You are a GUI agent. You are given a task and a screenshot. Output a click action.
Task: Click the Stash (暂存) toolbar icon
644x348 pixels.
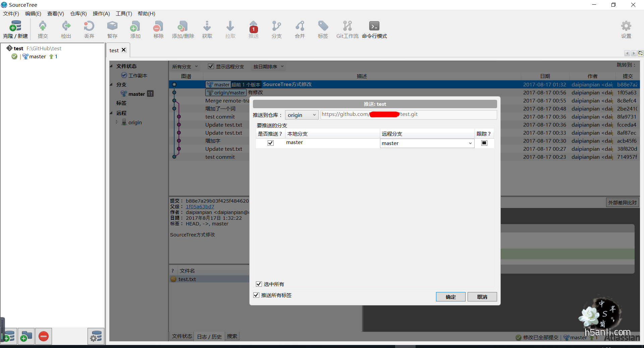click(112, 29)
